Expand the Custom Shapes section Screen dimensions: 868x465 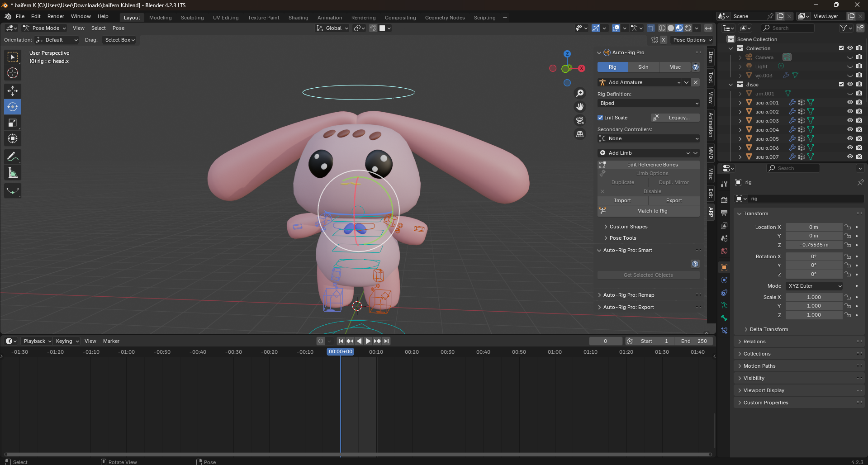pyautogui.click(x=628, y=227)
